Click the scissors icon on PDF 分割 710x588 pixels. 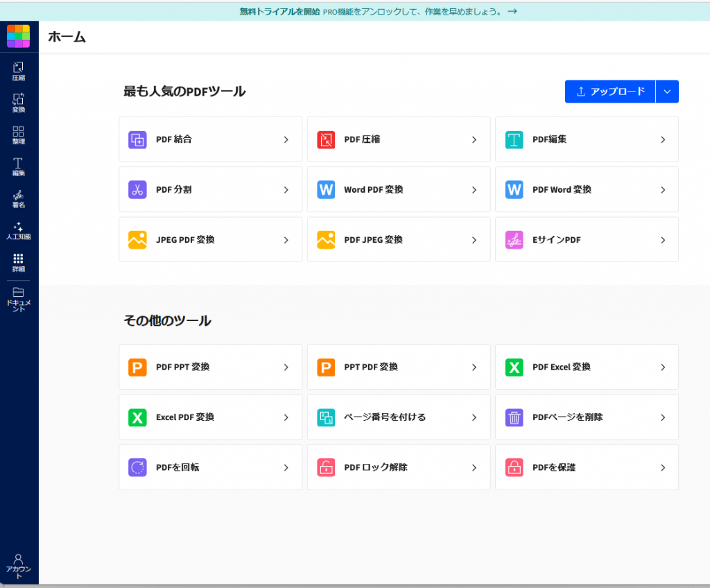point(137,189)
